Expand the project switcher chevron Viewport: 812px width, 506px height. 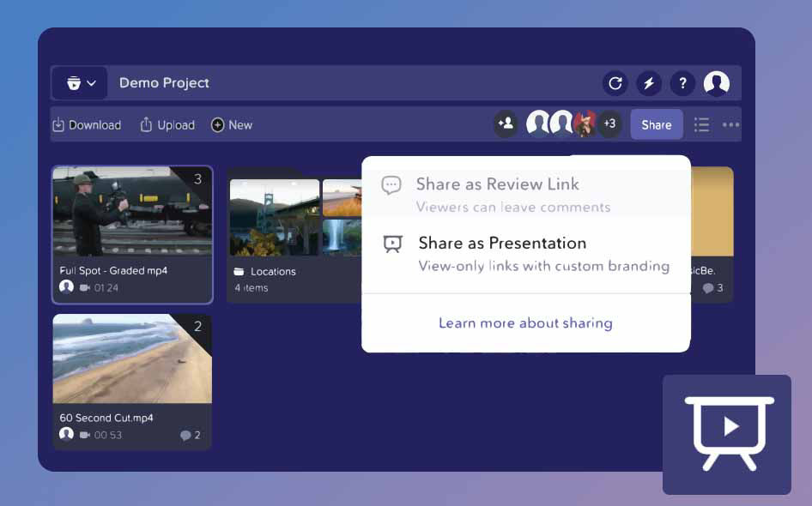[91, 83]
